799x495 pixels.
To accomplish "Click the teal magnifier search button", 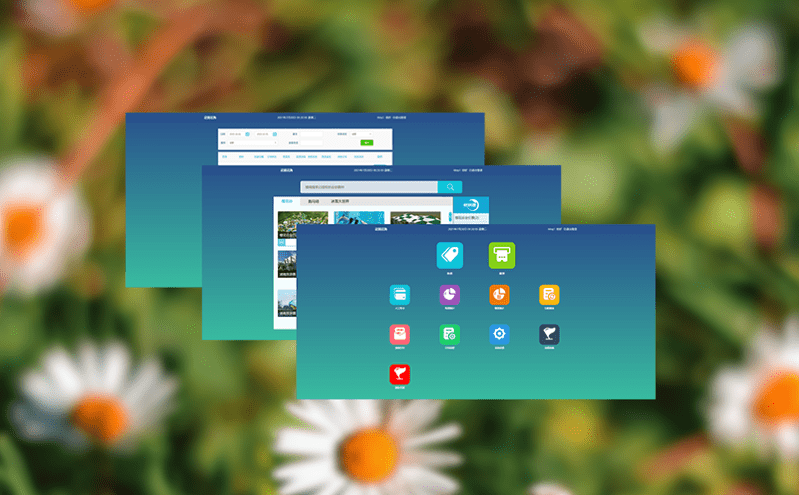I will click(x=450, y=187).
